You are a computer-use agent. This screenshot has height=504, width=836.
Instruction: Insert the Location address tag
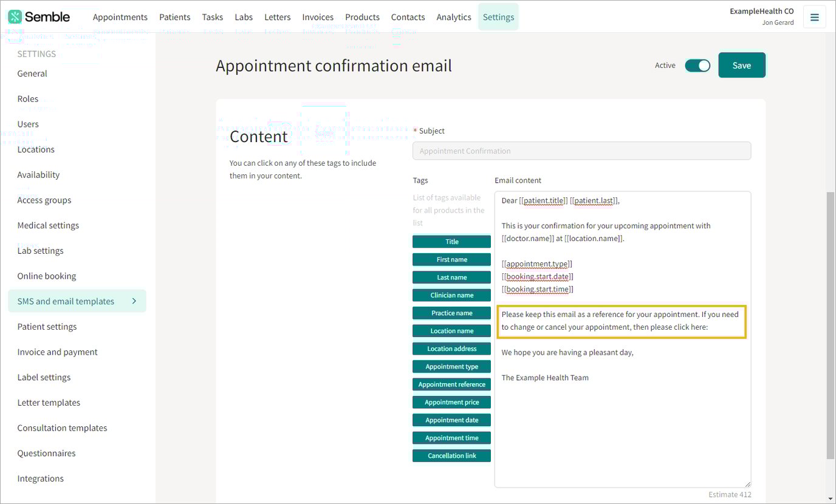point(451,349)
